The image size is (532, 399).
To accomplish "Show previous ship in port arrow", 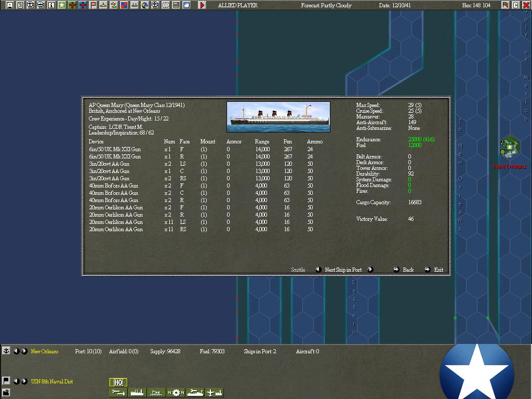I will [318, 270].
